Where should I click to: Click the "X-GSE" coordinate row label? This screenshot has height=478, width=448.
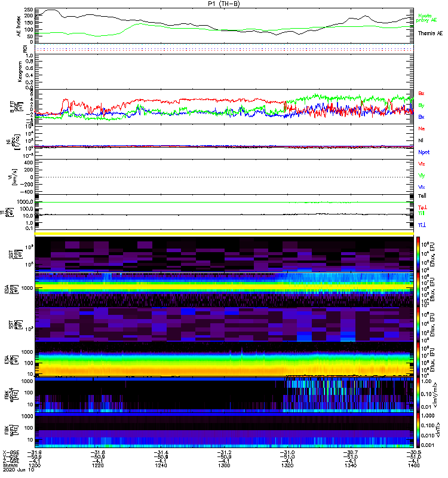(x=11, y=452)
